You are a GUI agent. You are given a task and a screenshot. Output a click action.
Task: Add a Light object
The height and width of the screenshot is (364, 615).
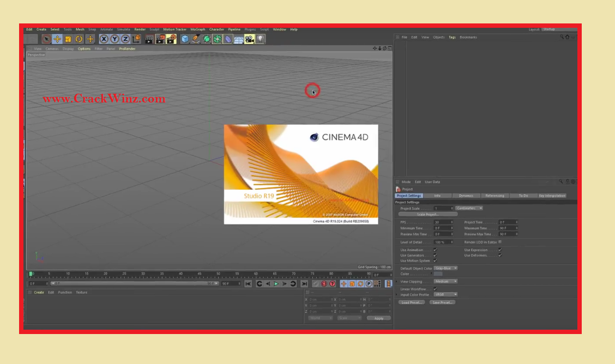click(x=261, y=39)
